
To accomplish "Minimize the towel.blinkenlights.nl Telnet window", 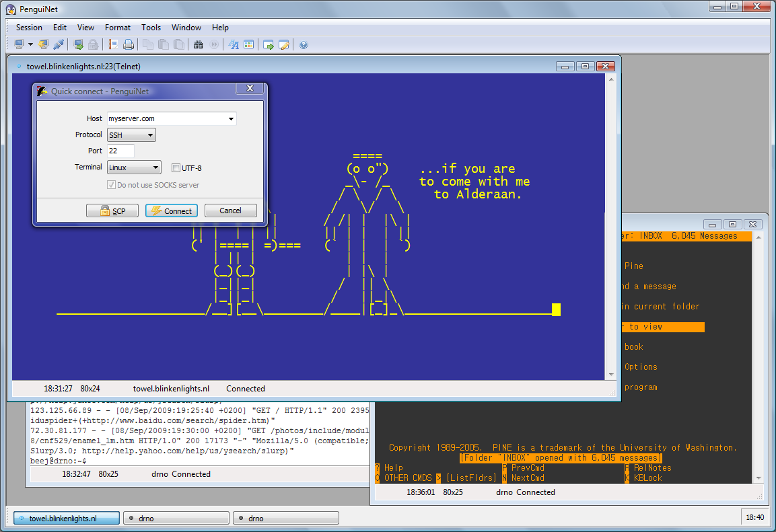I will [565, 67].
